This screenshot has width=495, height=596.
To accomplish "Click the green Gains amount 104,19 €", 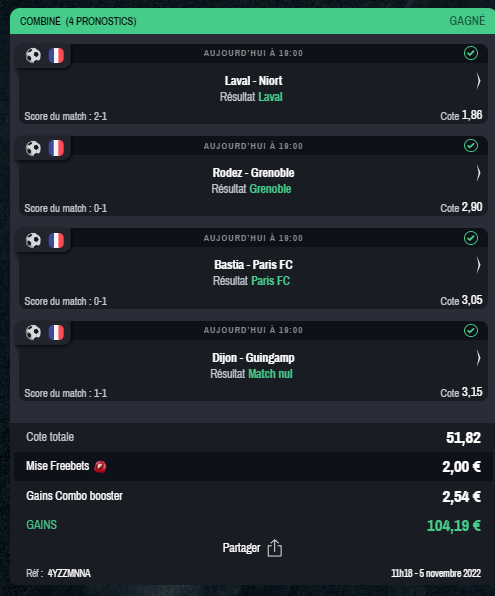I will [x=454, y=526].
